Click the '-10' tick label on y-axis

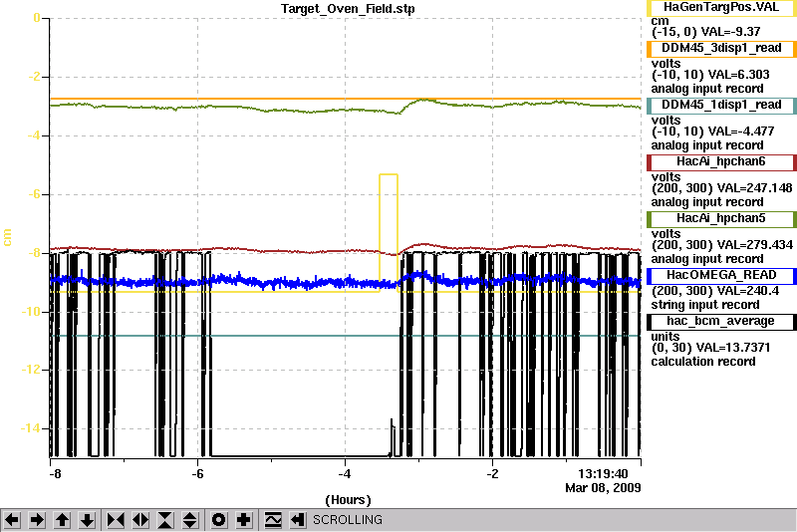(31, 312)
